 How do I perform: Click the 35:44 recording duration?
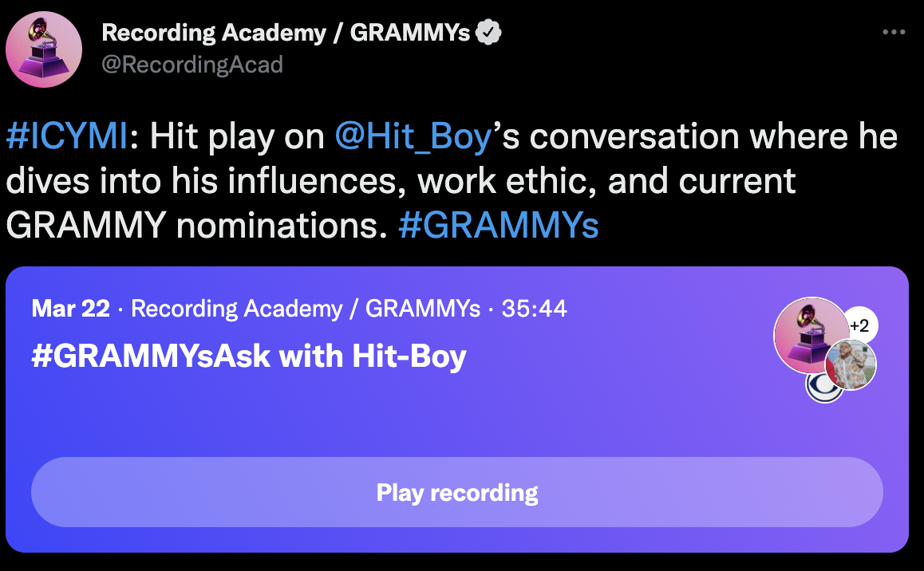[x=534, y=309]
